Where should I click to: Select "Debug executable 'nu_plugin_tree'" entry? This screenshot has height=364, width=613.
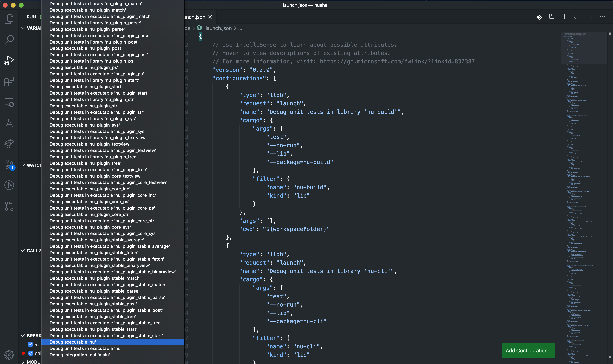point(113,163)
